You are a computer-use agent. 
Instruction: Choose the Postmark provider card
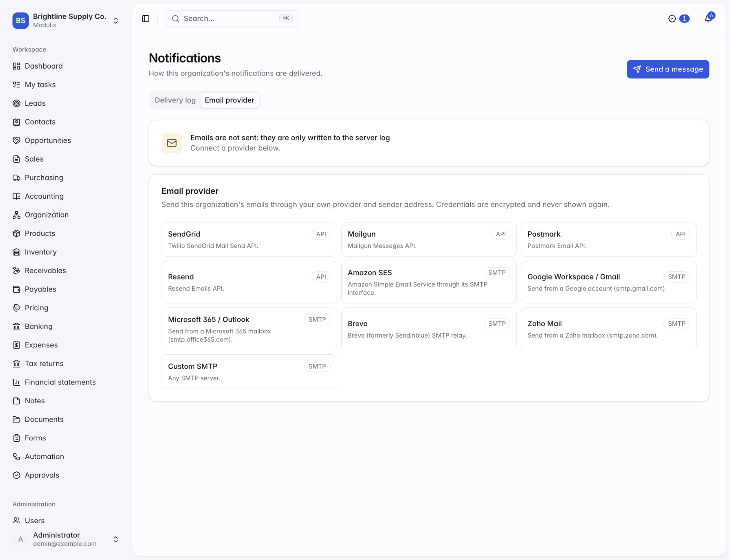coord(608,239)
